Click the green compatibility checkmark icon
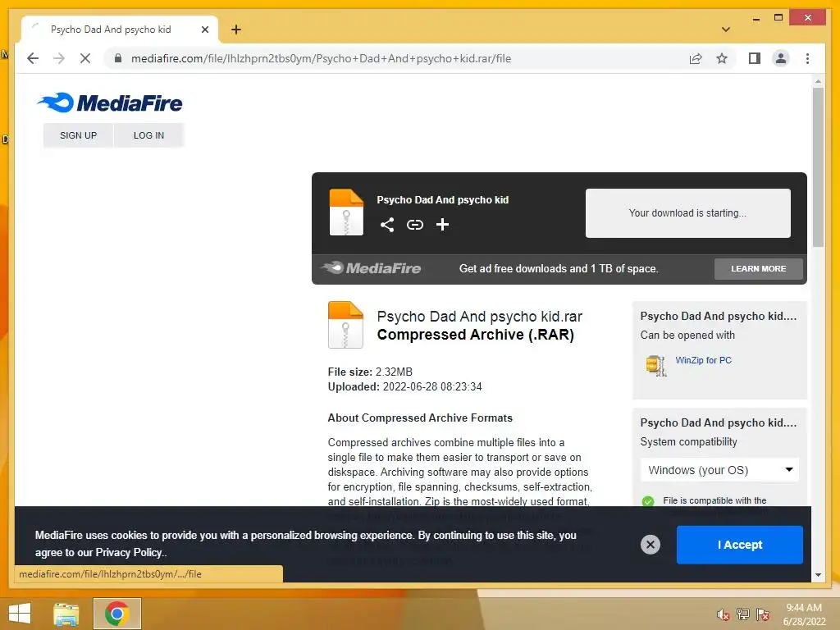840x630 pixels. tap(648, 501)
